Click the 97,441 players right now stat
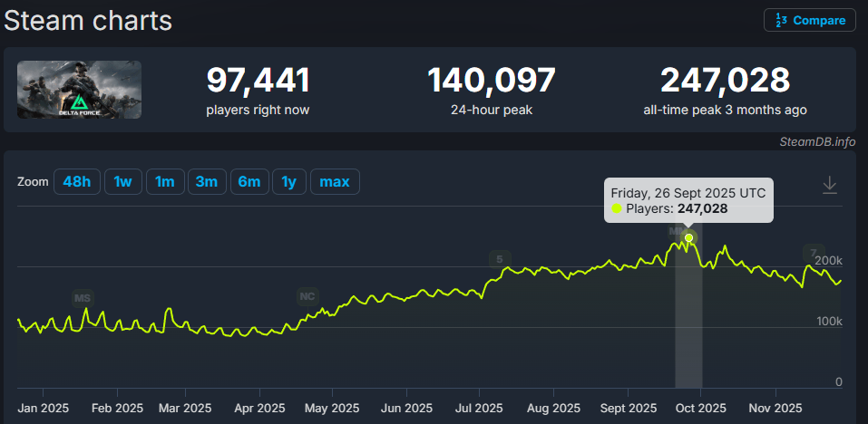The height and width of the screenshot is (424, 868). pyautogui.click(x=258, y=82)
